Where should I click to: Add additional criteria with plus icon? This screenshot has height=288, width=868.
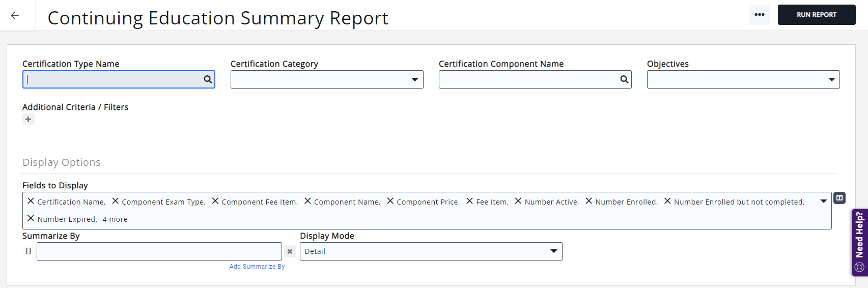(29, 120)
